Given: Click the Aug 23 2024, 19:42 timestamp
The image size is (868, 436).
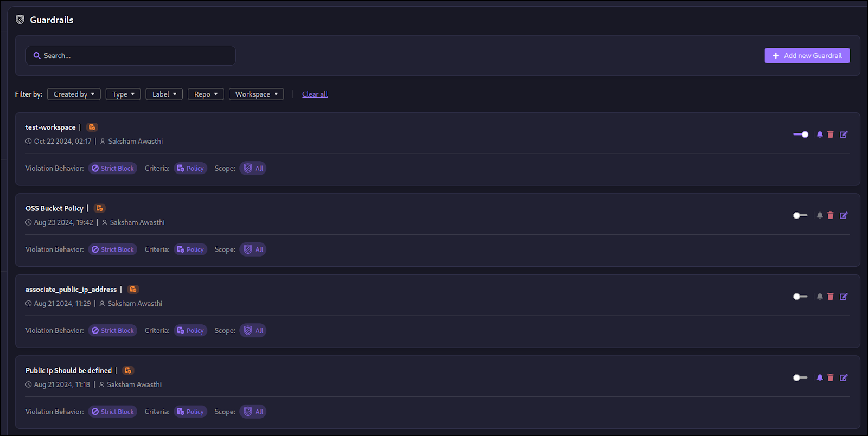Looking at the screenshot, I should coord(63,222).
